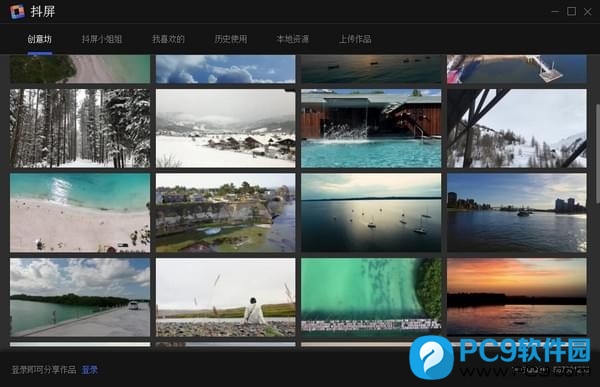
Task: Click the 登录 link at bottom
Action: pyautogui.click(x=90, y=370)
